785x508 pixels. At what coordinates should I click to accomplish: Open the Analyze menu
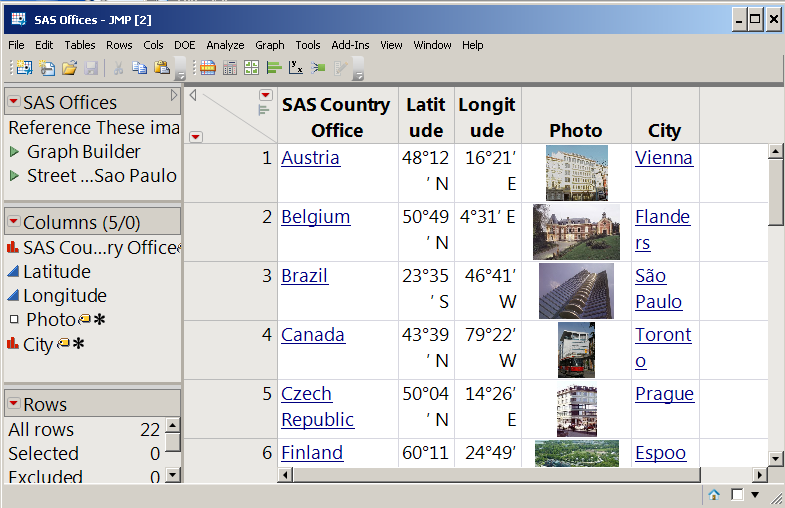tap(225, 45)
